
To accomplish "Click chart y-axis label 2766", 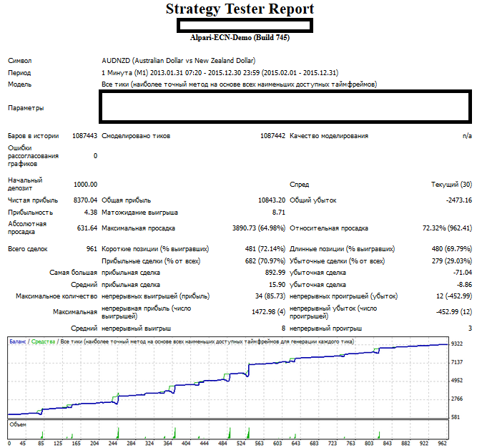I will click(x=457, y=399).
